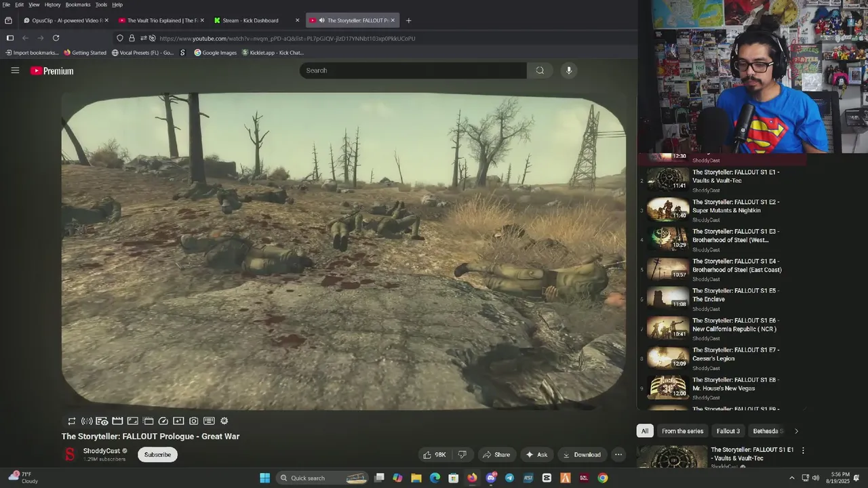Open the Bookmarks menu
Image resolution: width=868 pixels, height=488 pixels.
click(78, 5)
